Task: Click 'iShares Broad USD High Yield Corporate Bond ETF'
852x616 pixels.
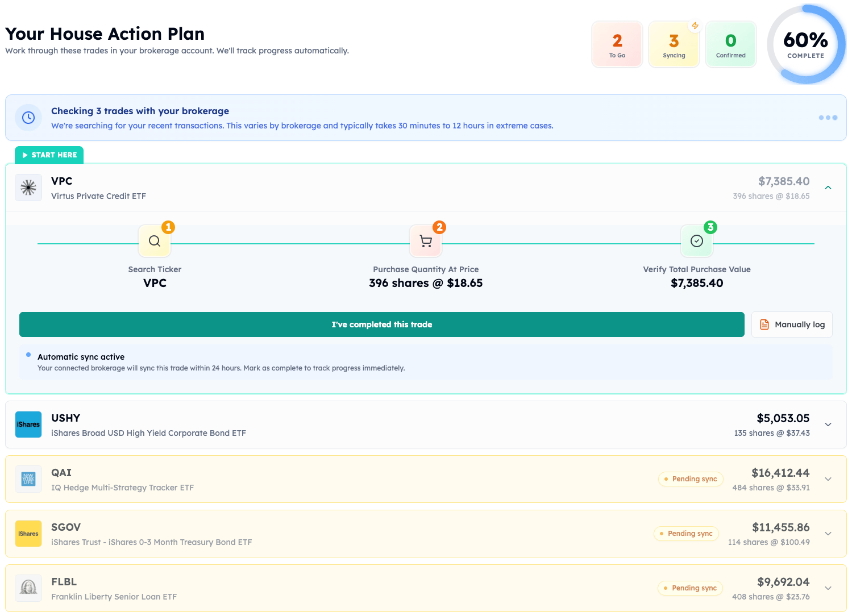Action: click(x=148, y=433)
